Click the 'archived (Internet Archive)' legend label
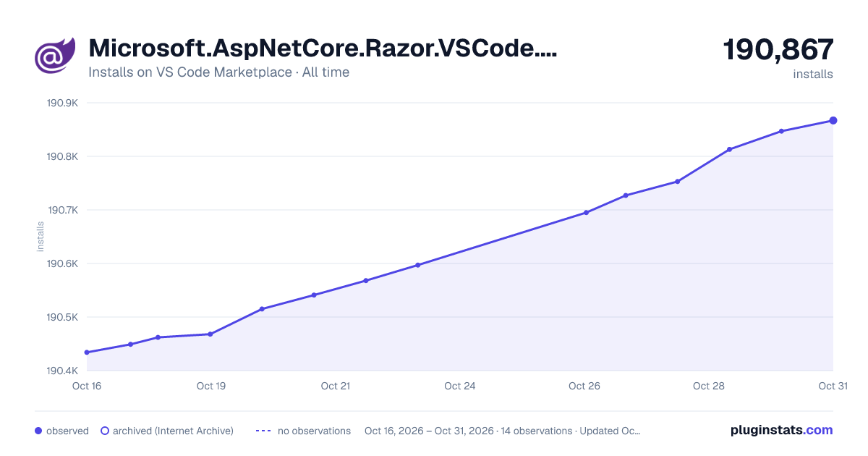 pyautogui.click(x=173, y=431)
